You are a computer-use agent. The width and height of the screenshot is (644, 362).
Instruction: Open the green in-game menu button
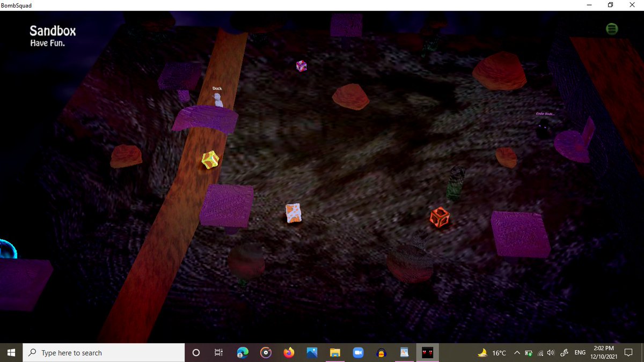(611, 29)
